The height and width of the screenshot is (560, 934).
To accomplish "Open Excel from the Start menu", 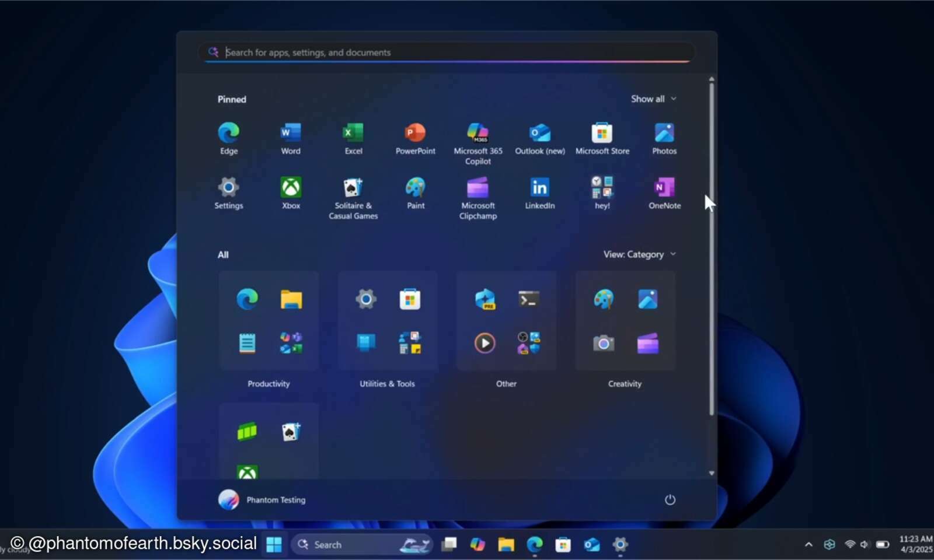I will tap(353, 133).
